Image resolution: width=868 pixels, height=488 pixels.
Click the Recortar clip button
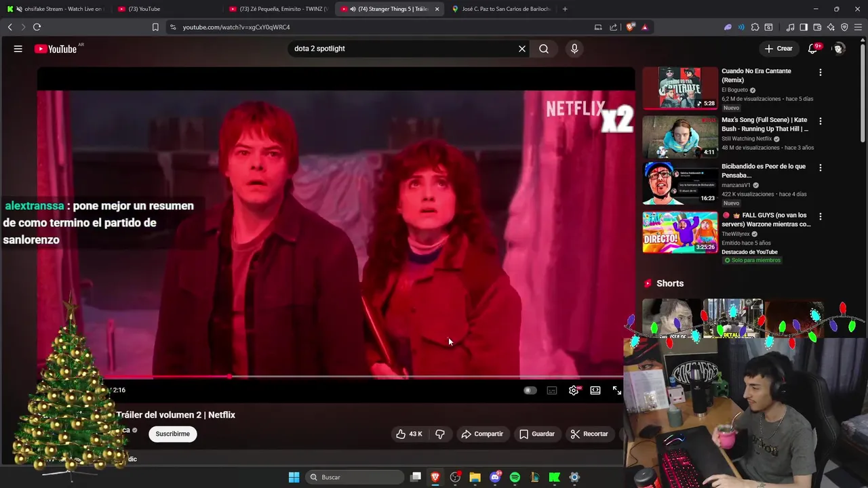tap(589, 434)
